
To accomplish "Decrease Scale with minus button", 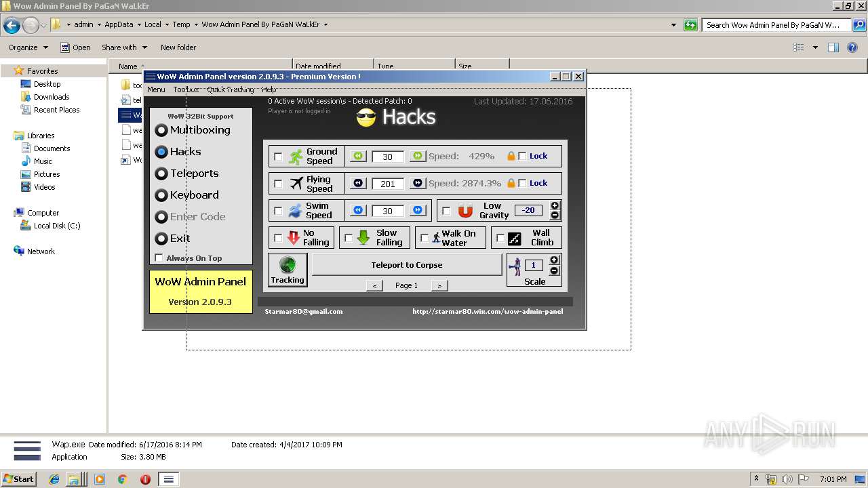I will 554,270.
